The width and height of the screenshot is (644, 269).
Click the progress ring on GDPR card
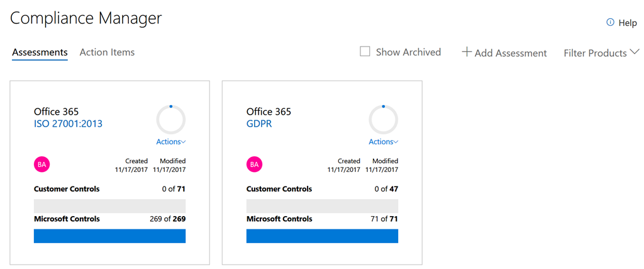pyautogui.click(x=383, y=120)
